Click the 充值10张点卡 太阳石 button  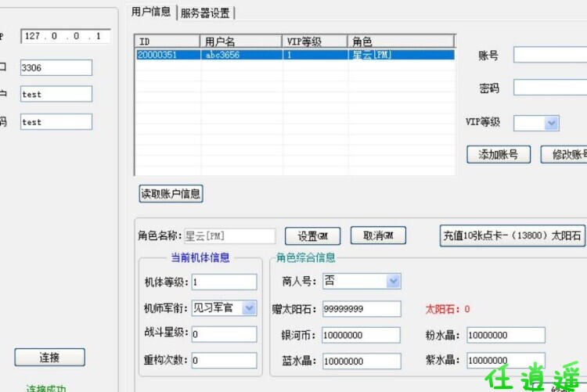[513, 236]
